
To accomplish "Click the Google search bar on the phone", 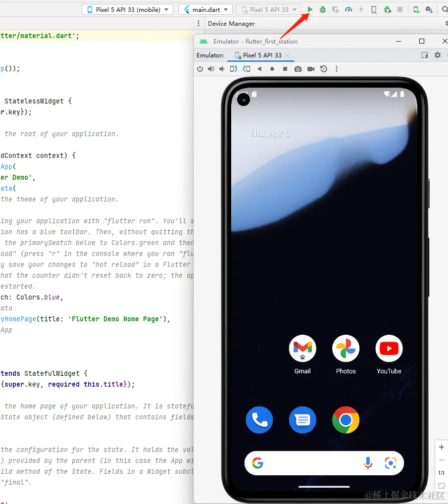I will (x=307, y=463).
